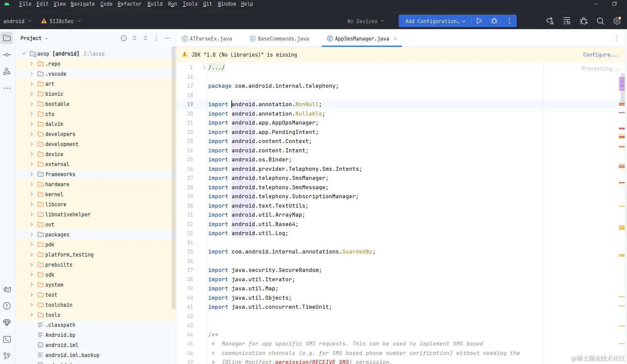
Task: Open the Git tool window icon
Action: [7, 356]
